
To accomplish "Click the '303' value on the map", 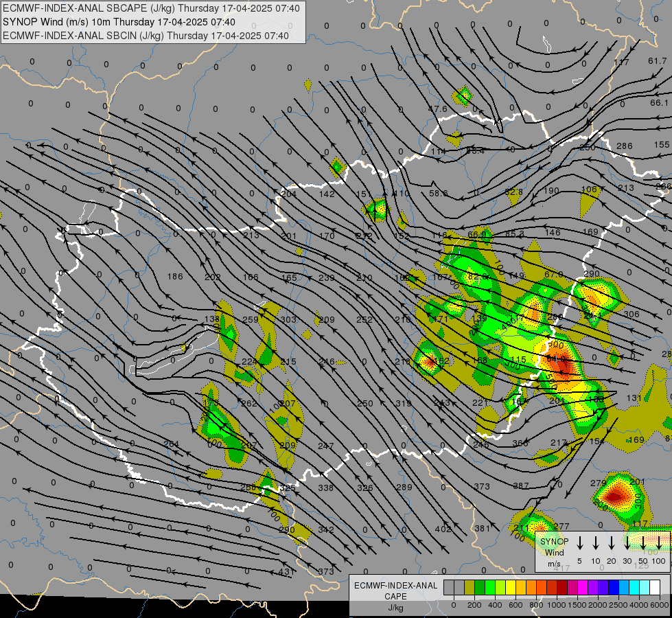I will pos(288,319).
